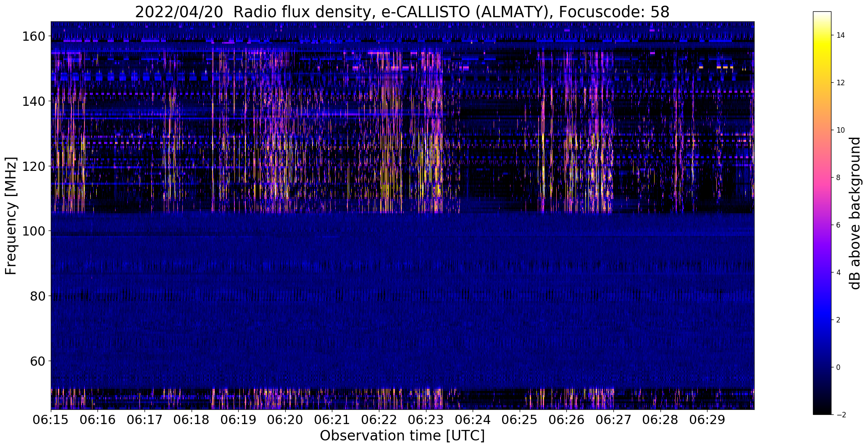868x448 pixels.
Task: Click the colorbar 10 tick label
Action: point(841,130)
